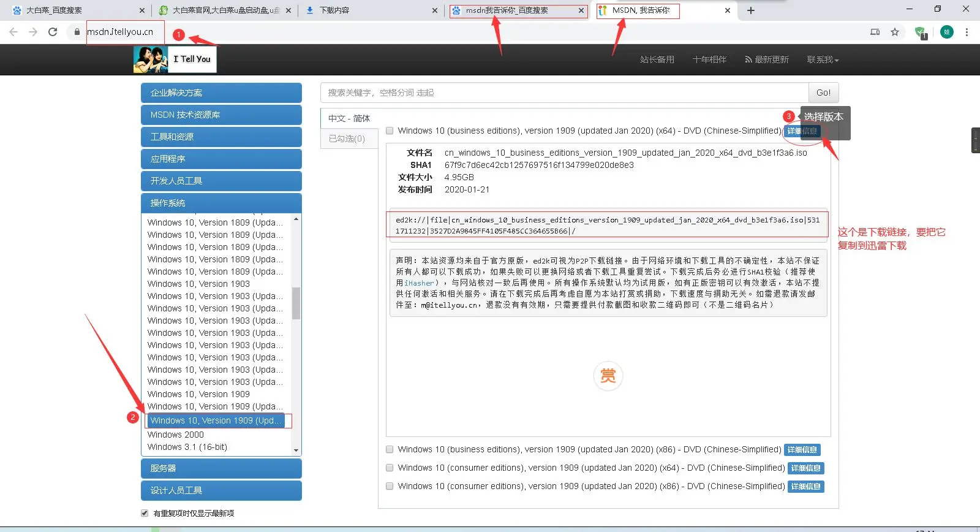
Task: Open the 联系我 dropdown menu
Action: (x=823, y=59)
